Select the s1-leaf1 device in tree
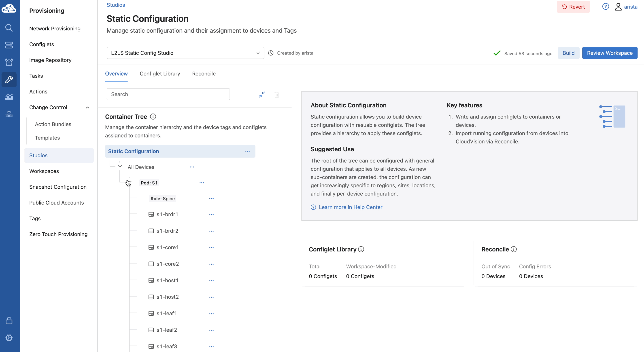Screen dimensions: 644x352 point(166,313)
